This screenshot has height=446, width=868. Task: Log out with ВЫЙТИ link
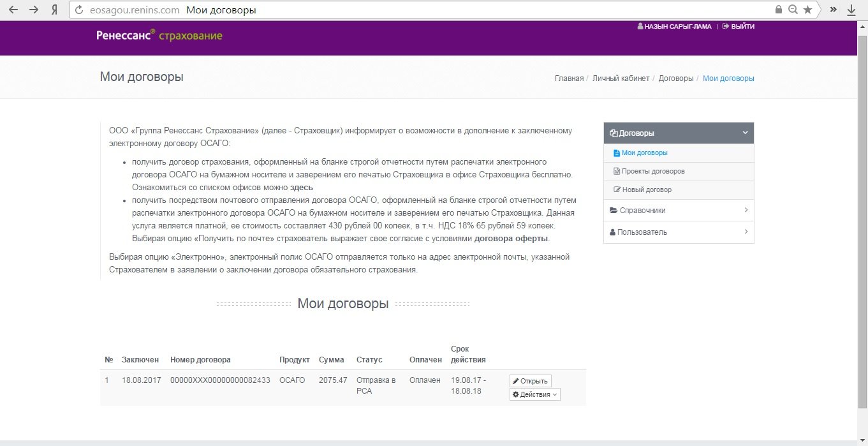coord(739,27)
